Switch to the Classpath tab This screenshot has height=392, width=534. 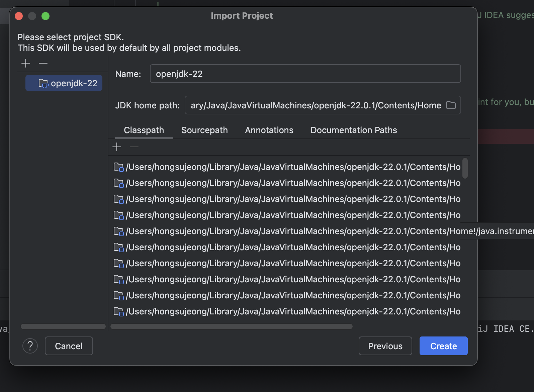144,130
